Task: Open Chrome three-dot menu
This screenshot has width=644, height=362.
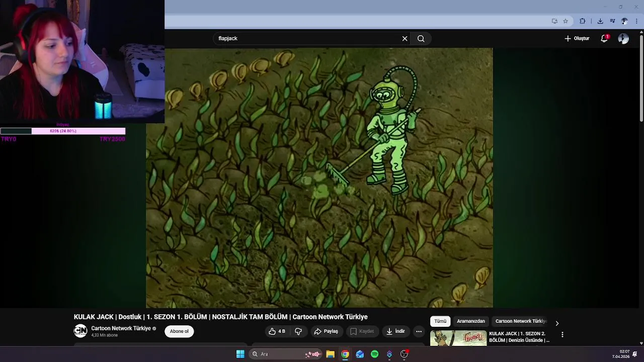Action: (637, 21)
